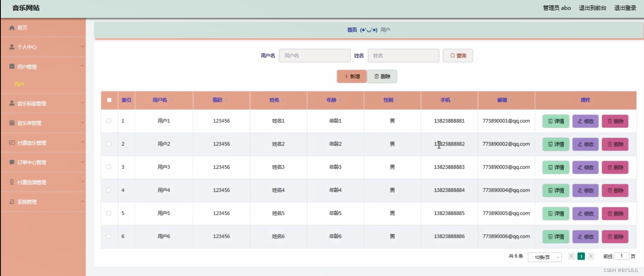Check the row for 用户5
This screenshot has width=644, height=276.
click(108, 213)
